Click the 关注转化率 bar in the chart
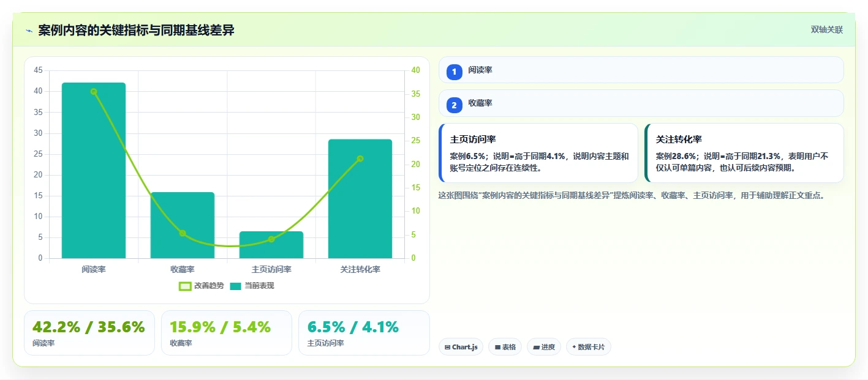868x380 pixels. coord(360,199)
